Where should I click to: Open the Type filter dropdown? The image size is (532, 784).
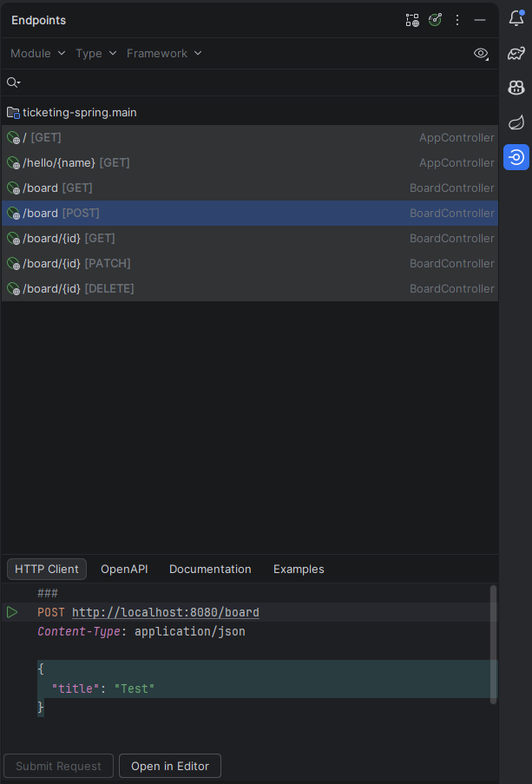95,53
